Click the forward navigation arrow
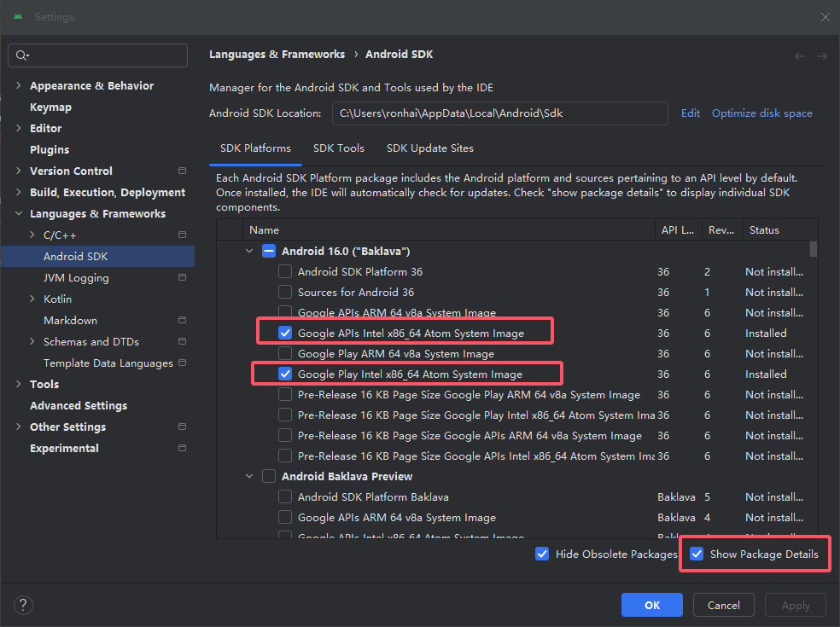 (x=821, y=55)
